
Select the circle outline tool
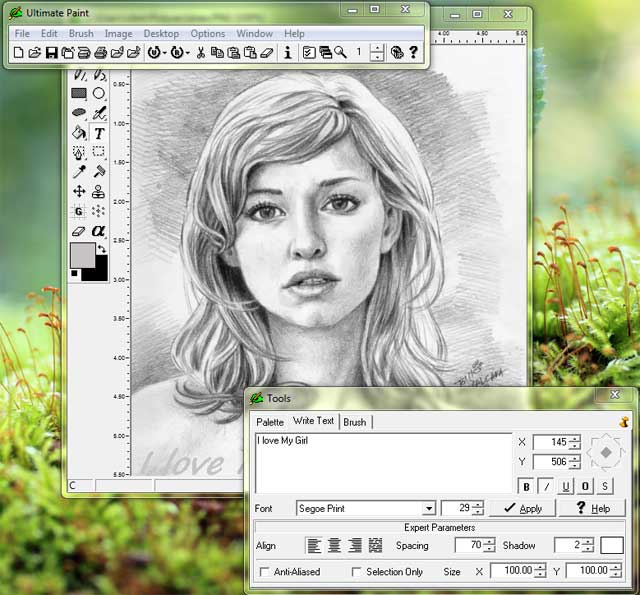pyautogui.click(x=99, y=93)
